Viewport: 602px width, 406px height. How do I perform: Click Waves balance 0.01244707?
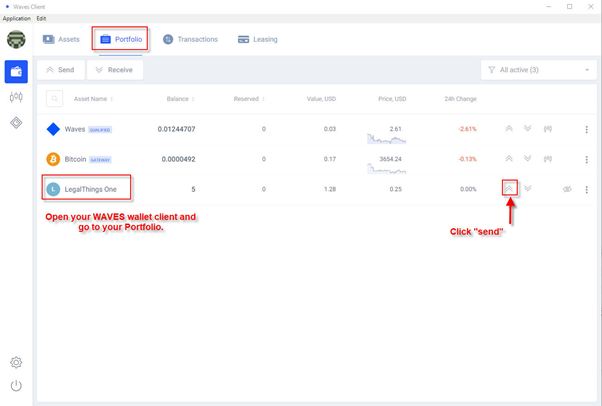[x=176, y=129]
